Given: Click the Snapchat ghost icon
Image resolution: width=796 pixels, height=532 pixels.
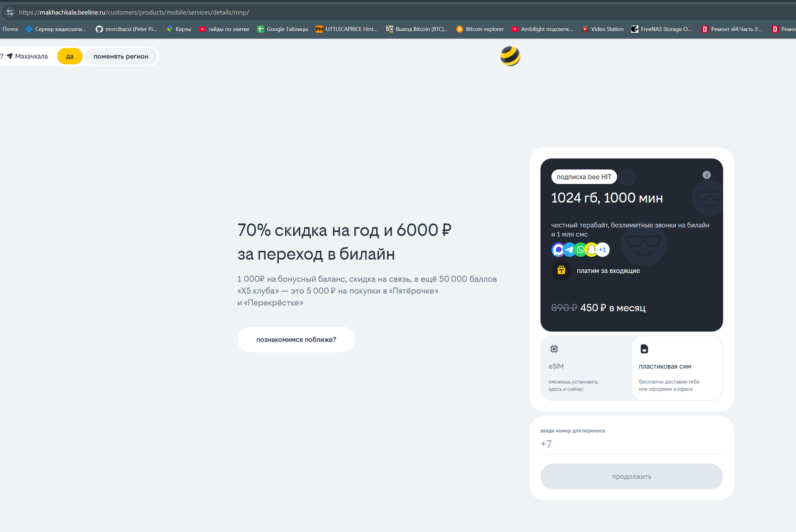Looking at the screenshot, I should [591, 250].
